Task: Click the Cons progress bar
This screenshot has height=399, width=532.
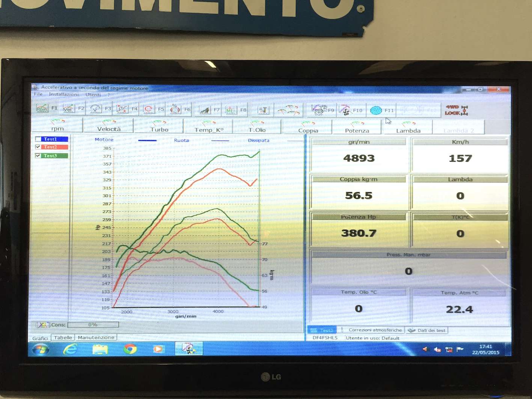Action: [x=93, y=325]
